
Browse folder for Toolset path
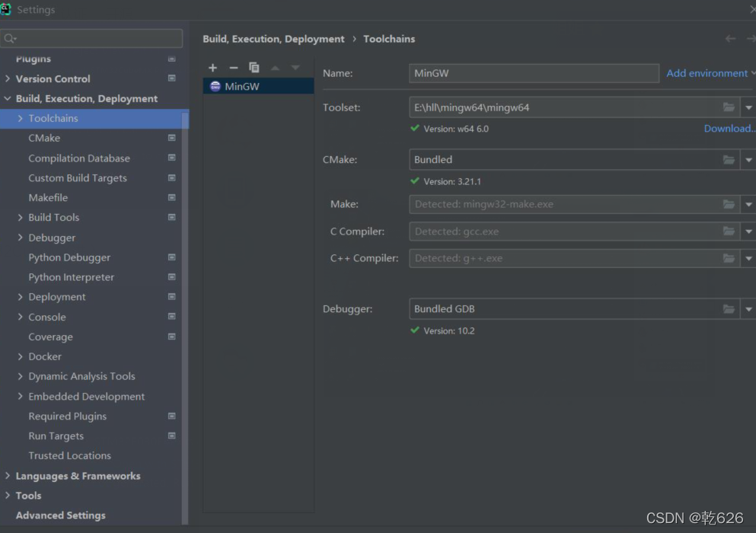[x=729, y=107]
